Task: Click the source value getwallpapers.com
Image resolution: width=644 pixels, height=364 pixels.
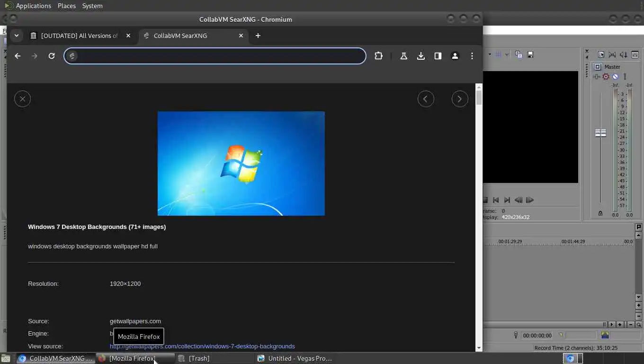Action: pyautogui.click(x=135, y=321)
